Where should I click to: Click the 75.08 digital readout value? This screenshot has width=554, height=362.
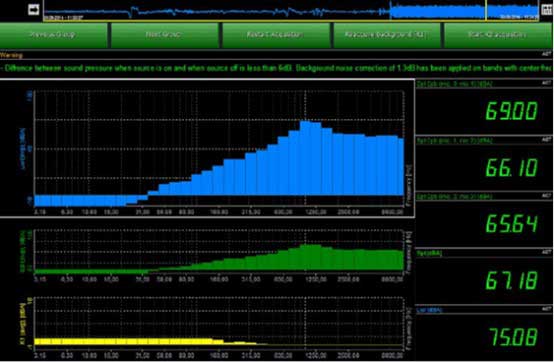(513, 337)
